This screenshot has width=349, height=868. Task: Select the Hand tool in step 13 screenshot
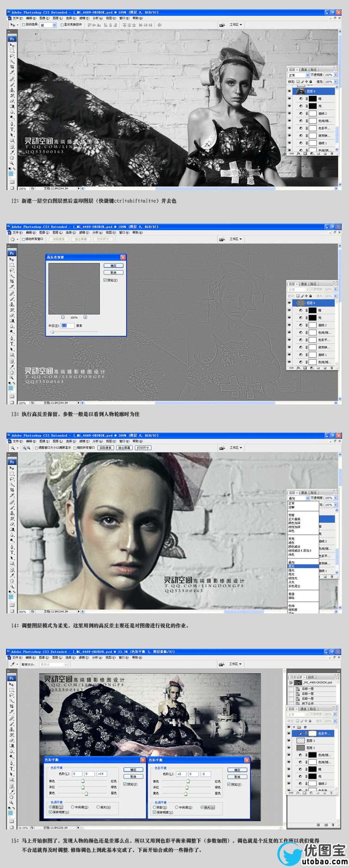12,372
